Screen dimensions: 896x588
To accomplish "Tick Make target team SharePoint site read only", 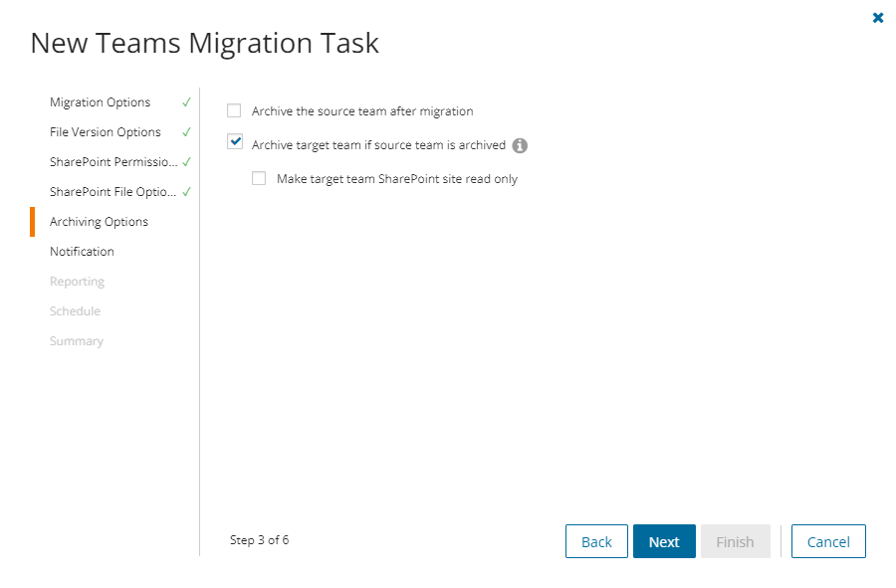I will click(x=260, y=179).
